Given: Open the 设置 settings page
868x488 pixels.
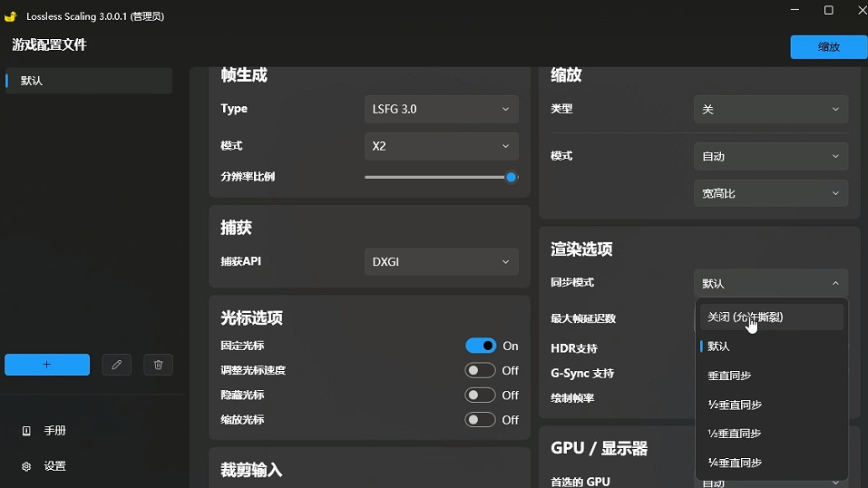Looking at the screenshot, I should click(x=54, y=466).
